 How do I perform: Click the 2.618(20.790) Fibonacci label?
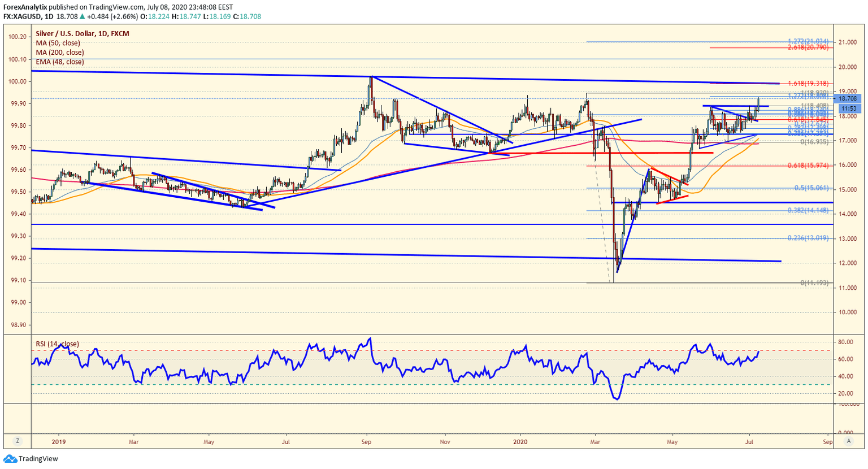click(809, 48)
